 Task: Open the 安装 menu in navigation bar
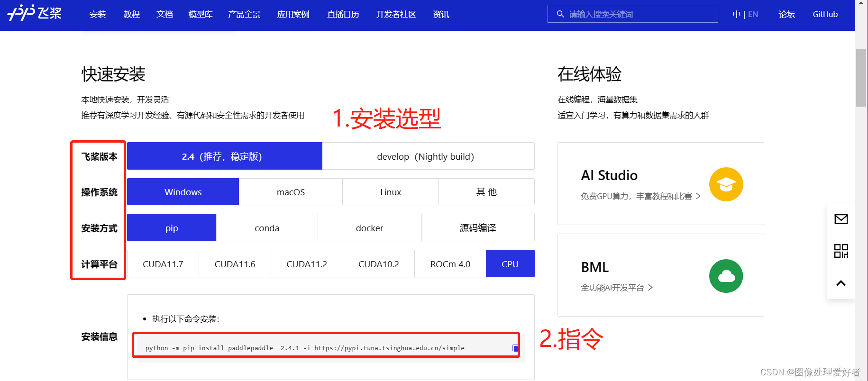98,14
